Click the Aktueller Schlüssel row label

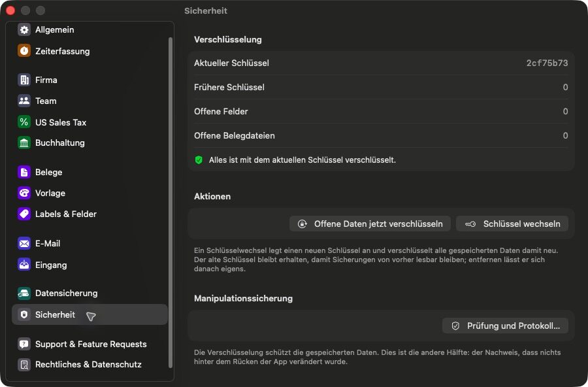pyautogui.click(x=231, y=63)
